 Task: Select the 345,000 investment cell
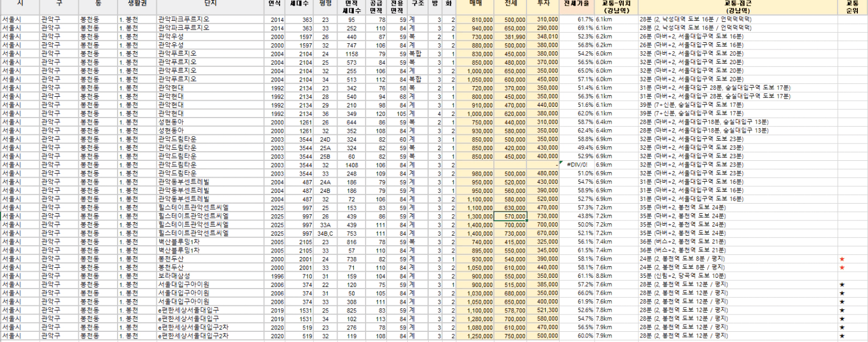(543, 250)
